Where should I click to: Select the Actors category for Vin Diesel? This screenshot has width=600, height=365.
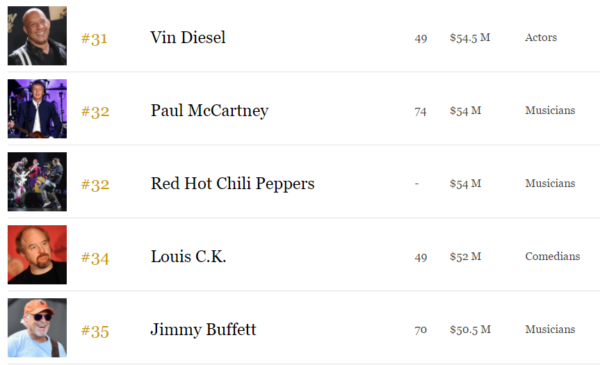tap(541, 37)
